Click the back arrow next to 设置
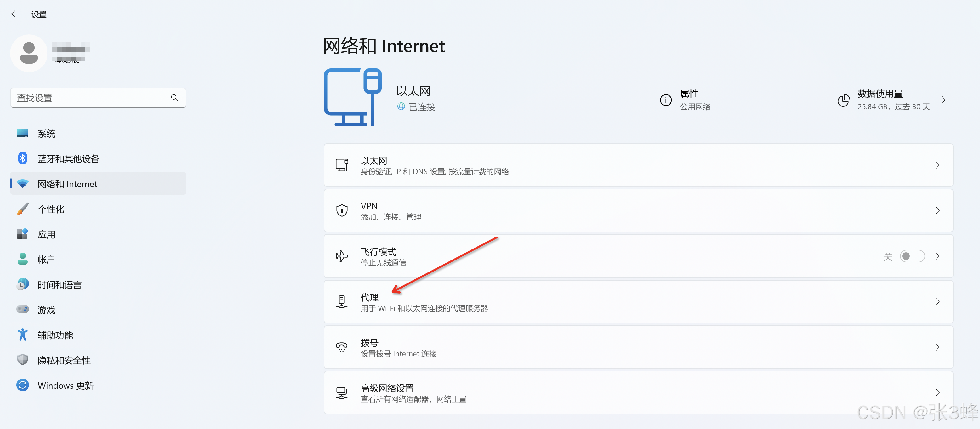Viewport: 980px width, 429px height. (x=15, y=14)
